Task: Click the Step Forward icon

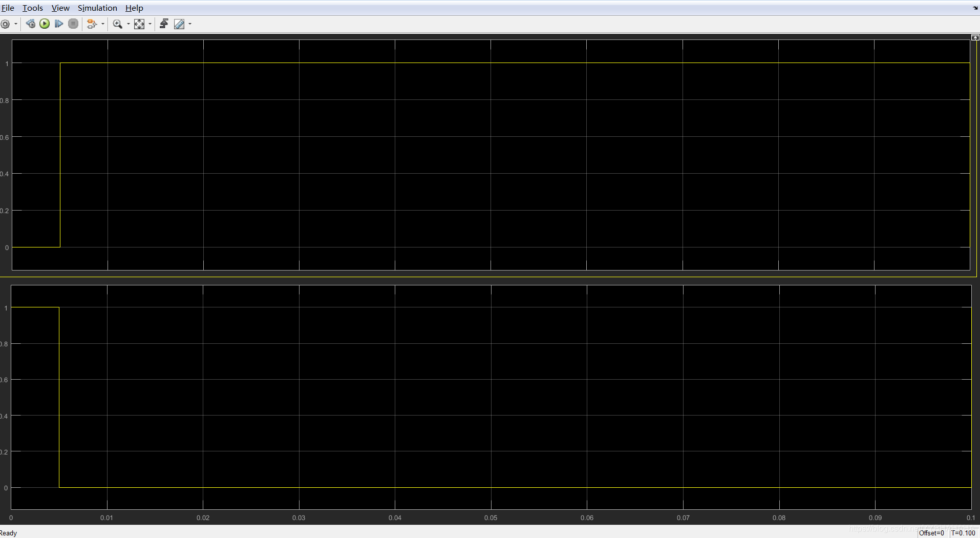Action: [59, 24]
